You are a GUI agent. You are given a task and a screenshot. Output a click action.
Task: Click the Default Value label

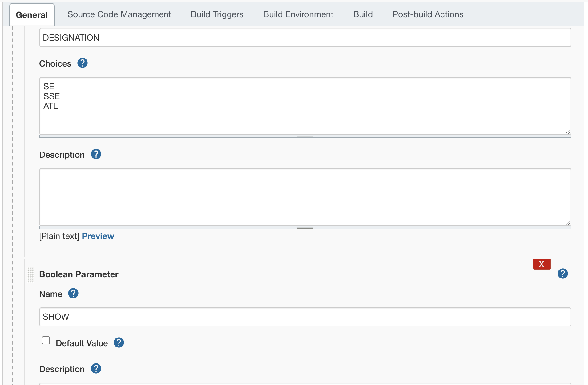point(82,343)
